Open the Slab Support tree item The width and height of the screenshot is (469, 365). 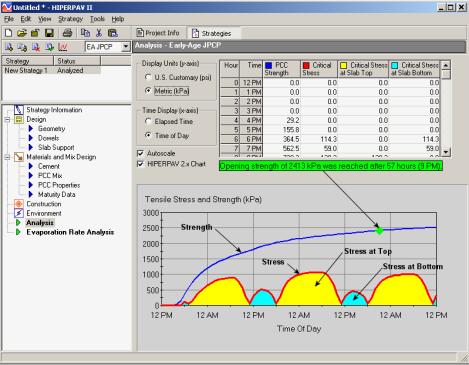point(56,147)
